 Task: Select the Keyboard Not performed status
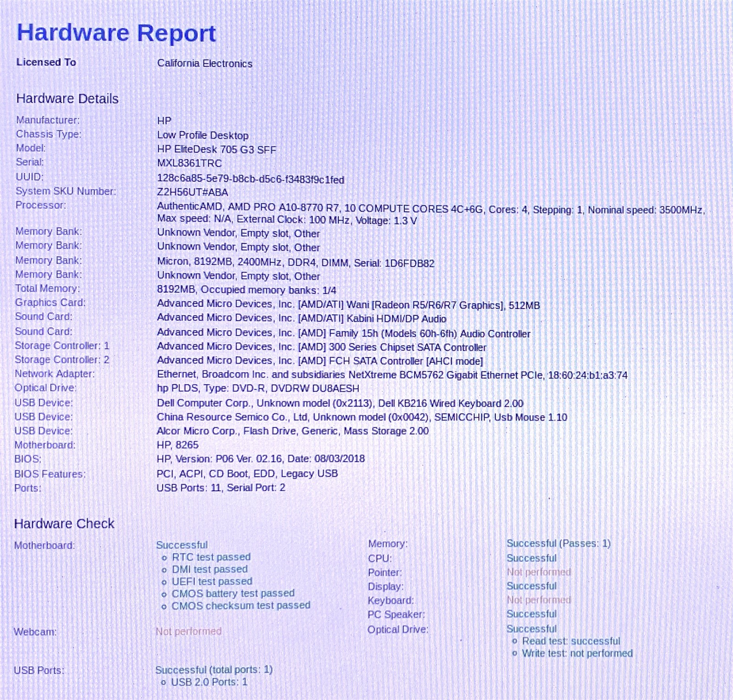tap(539, 600)
